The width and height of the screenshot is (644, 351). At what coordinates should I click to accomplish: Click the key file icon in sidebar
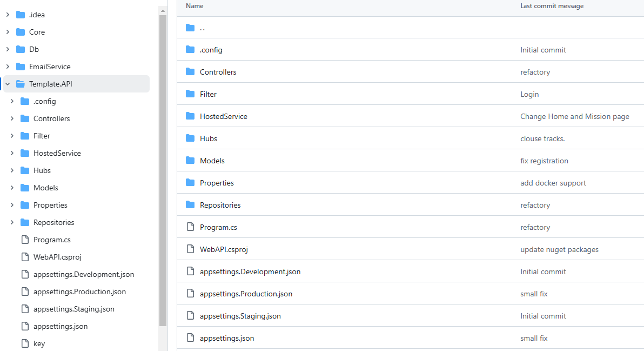coord(25,343)
